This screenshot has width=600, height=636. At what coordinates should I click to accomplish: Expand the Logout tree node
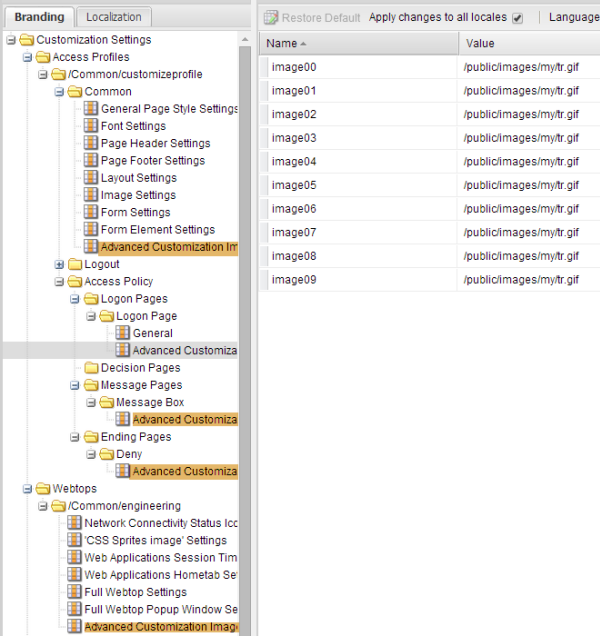coord(59,265)
